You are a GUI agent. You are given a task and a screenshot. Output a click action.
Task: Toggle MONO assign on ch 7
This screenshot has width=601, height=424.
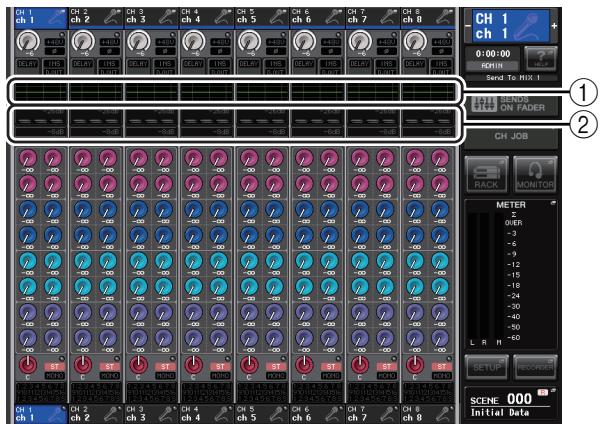386,376
